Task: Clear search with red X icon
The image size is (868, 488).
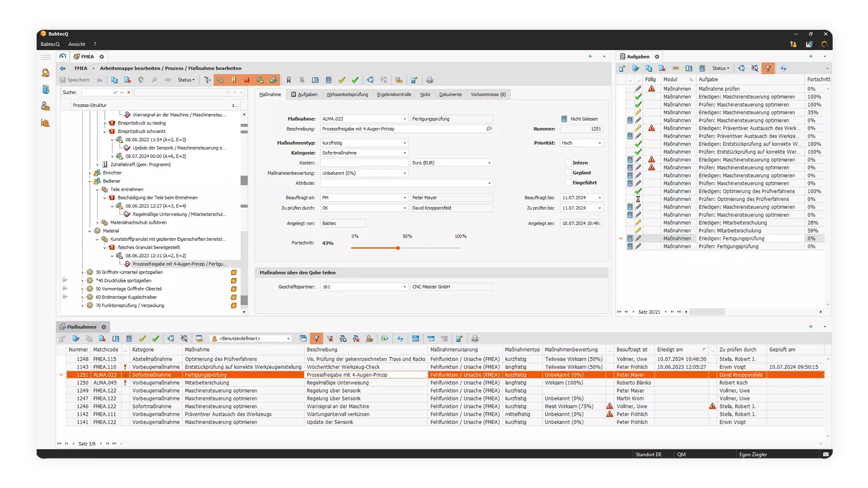Action: (x=129, y=92)
